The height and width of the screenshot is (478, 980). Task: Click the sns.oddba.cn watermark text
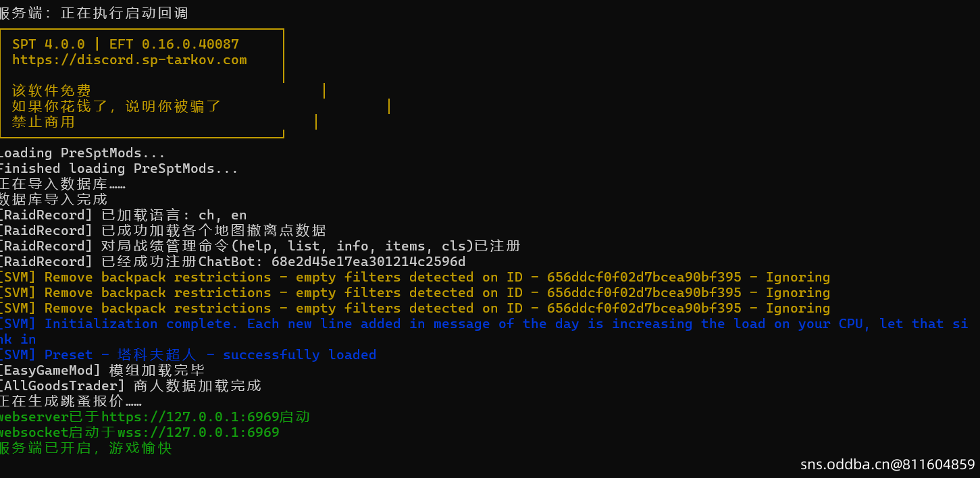tap(887, 464)
